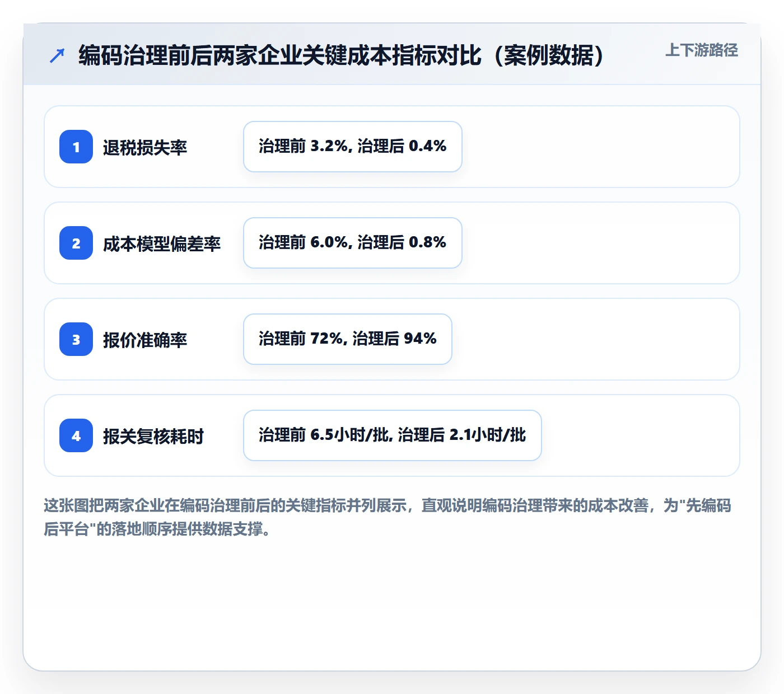Click the value box 治理前 6.5小时/批, 治理后 2.1小时/批
Viewport: 784px width, 694px height.
coord(393,435)
